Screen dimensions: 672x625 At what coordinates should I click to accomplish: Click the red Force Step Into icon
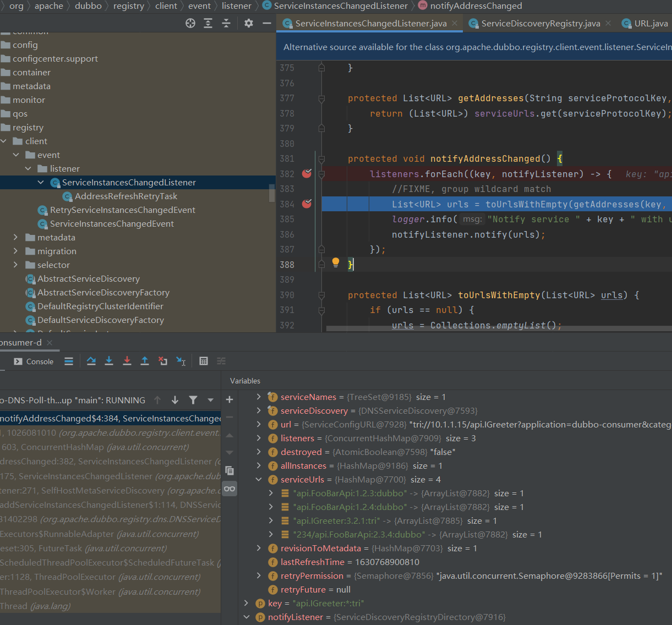coord(127,361)
